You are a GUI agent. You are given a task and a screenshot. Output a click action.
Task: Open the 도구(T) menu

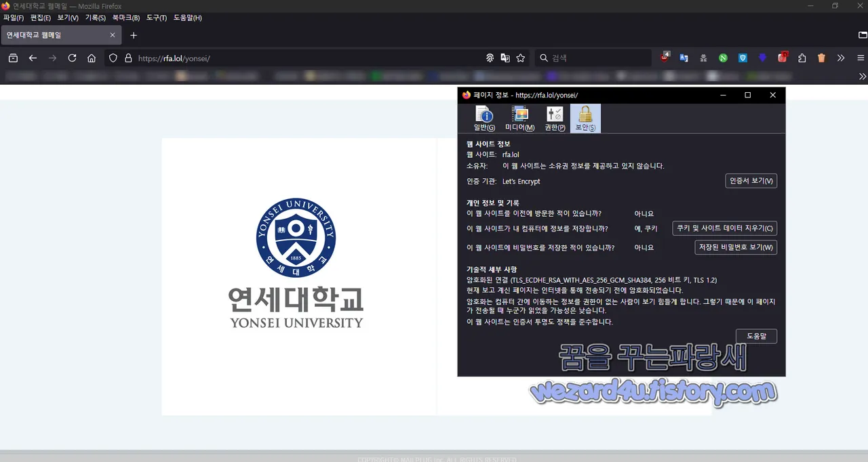(156, 18)
